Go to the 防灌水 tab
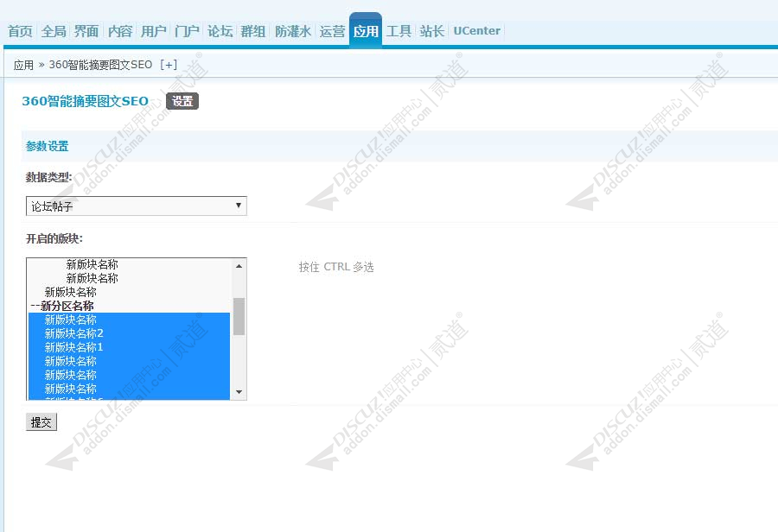The height and width of the screenshot is (532, 778). pos(293,31)
